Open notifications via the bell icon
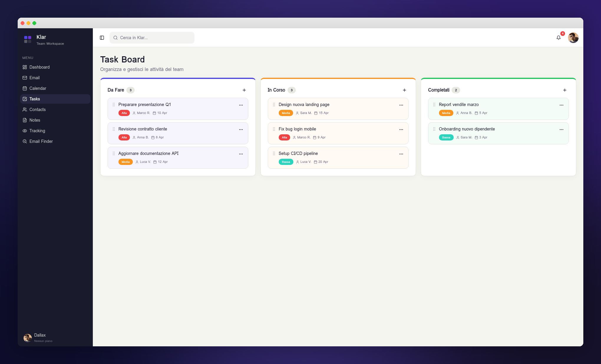 [x=558, y=38]
